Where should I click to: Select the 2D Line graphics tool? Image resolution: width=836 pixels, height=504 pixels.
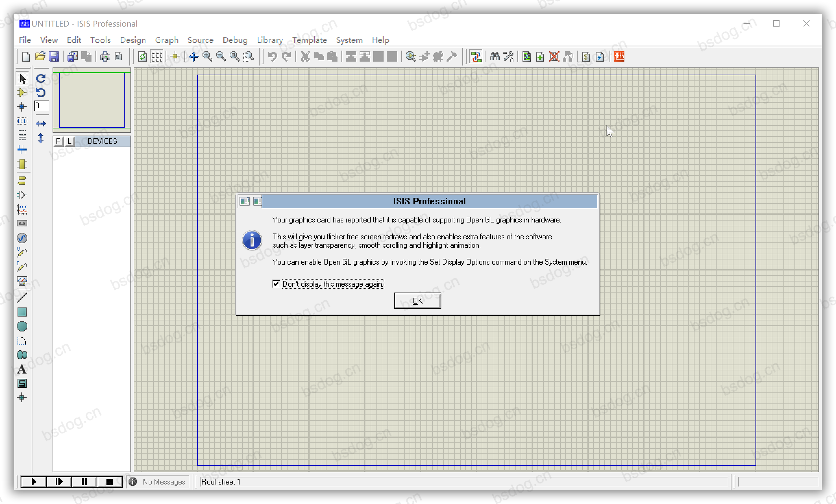click(x=22, y=298)
